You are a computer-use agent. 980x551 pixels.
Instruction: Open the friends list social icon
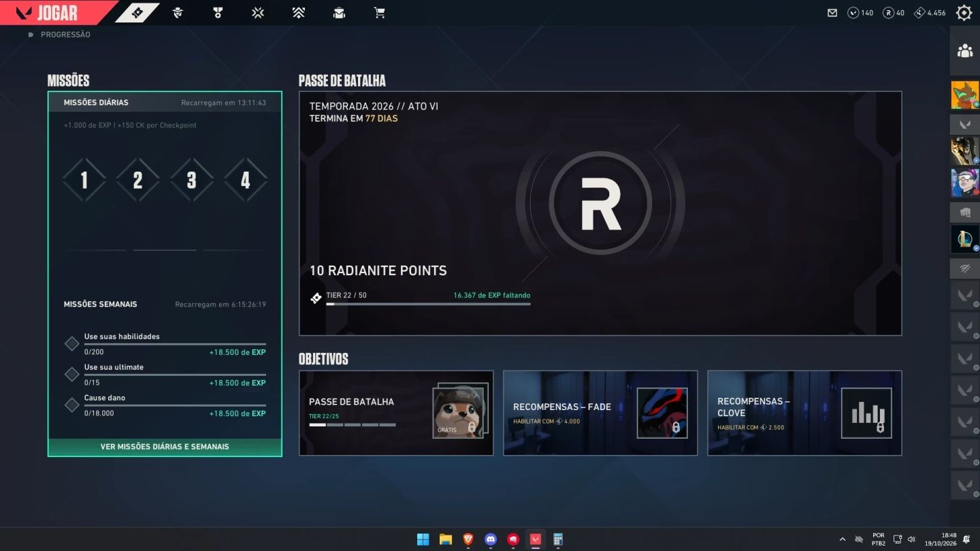click(x=965, y=50)
